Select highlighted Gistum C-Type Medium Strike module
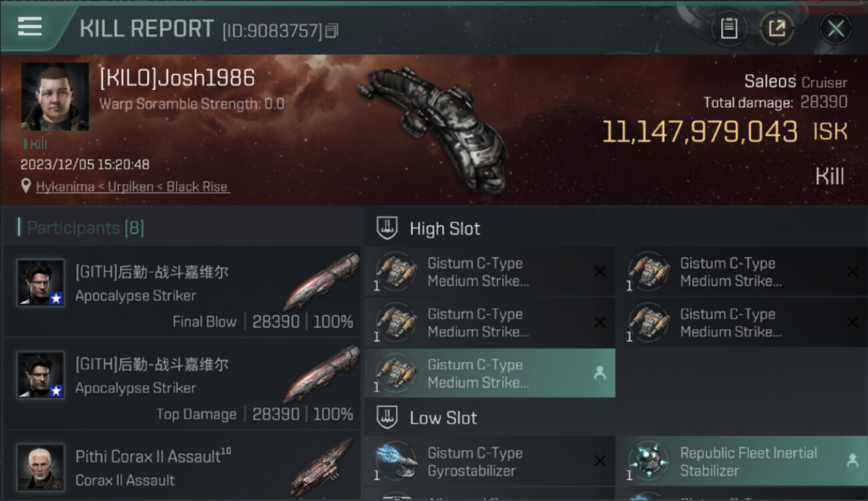 click(x=490, y=373)
